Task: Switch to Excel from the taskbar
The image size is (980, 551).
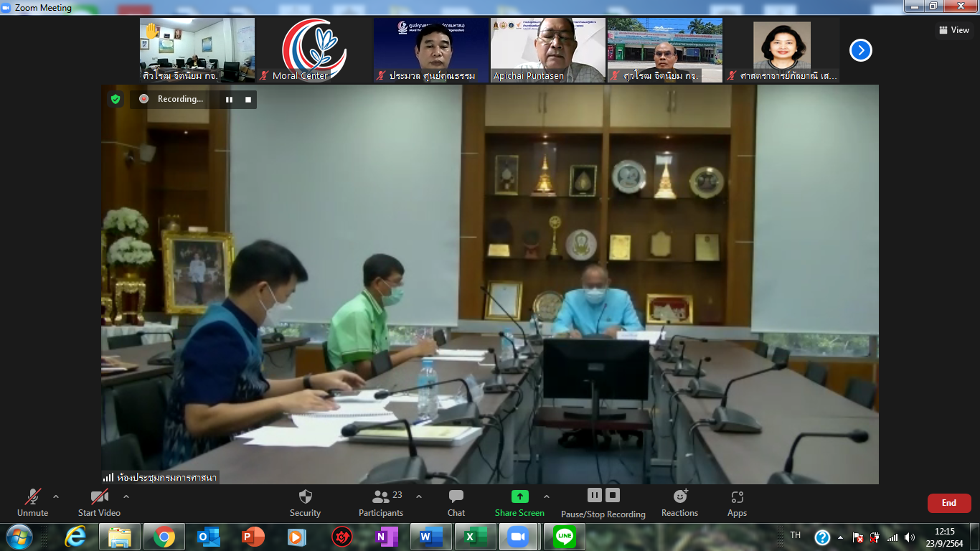Action: click(x=476, y=537)
